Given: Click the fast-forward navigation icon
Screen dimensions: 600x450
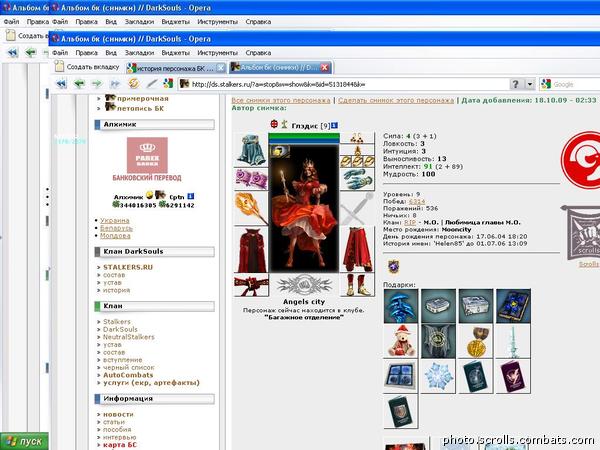Looking at the screenshot, I should coord(115,83).
